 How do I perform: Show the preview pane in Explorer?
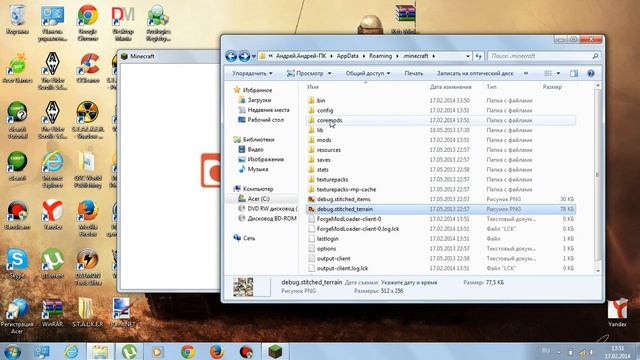point(574,73)
